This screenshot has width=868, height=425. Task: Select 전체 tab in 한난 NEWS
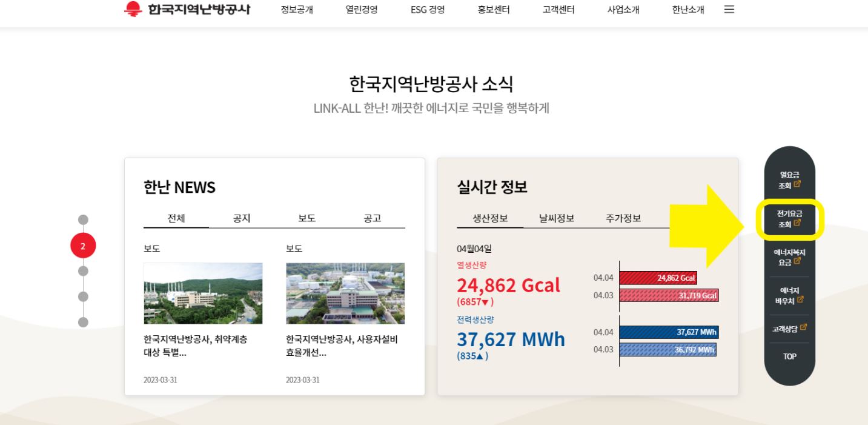point(176,218)
